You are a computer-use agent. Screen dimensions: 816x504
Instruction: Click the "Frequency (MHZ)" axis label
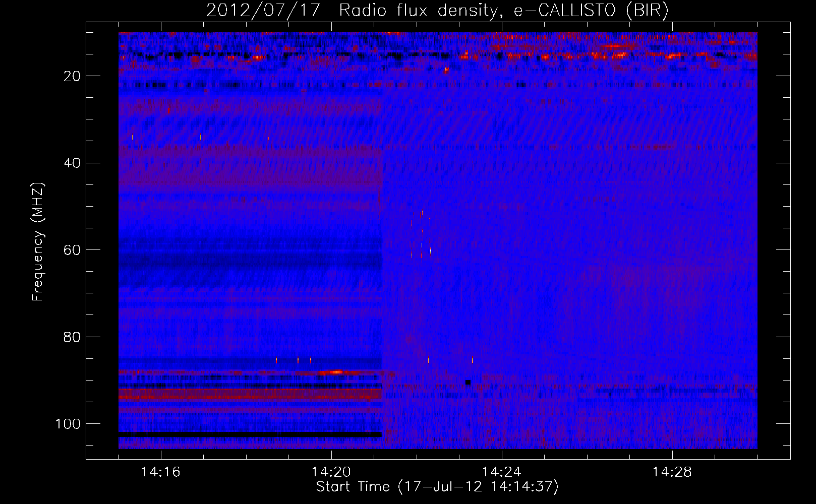click(38, 242)
